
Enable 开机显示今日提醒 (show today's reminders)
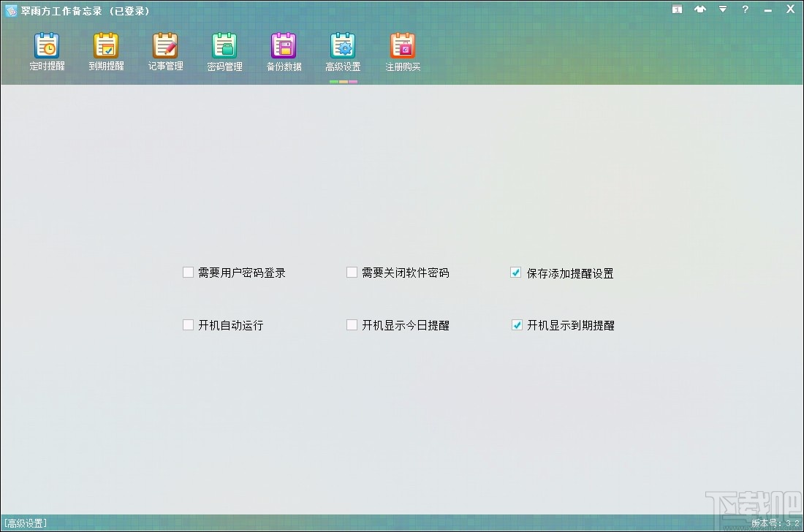[352, 324]
